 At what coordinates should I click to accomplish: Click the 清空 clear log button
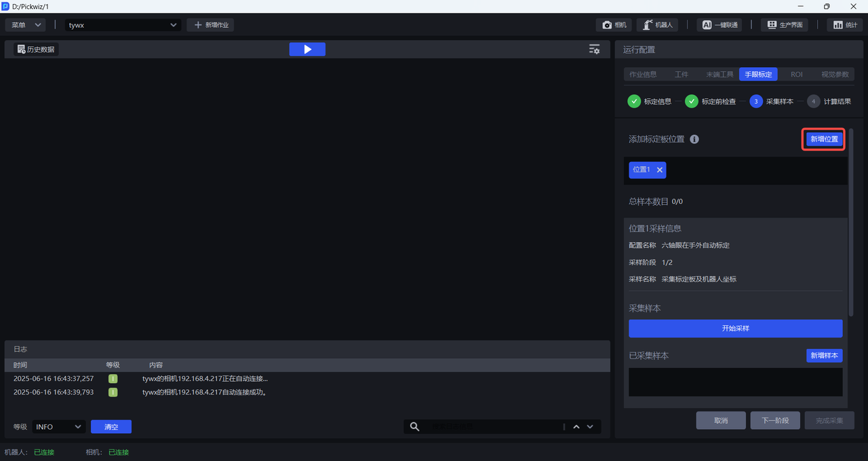click(x=111, y=426)
